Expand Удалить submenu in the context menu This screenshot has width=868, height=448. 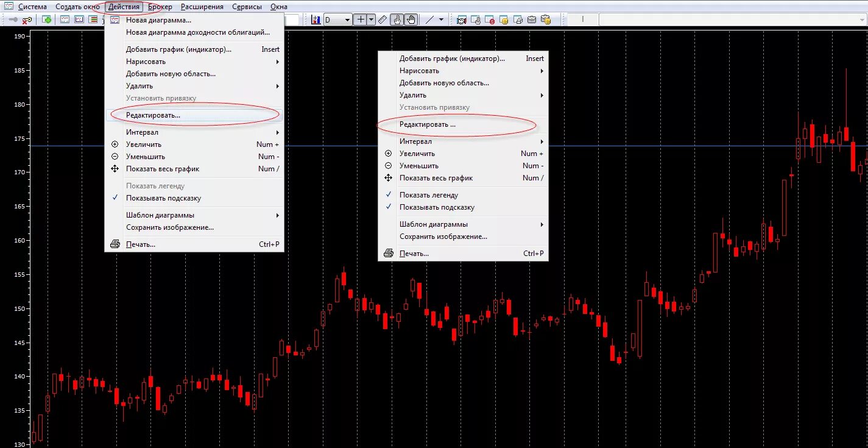[x=463, y=95]
